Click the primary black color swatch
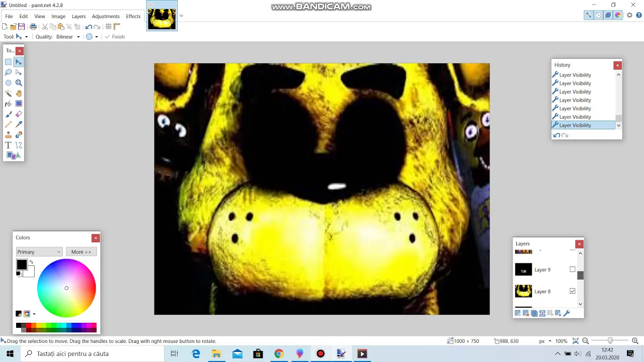 (22, 264)
